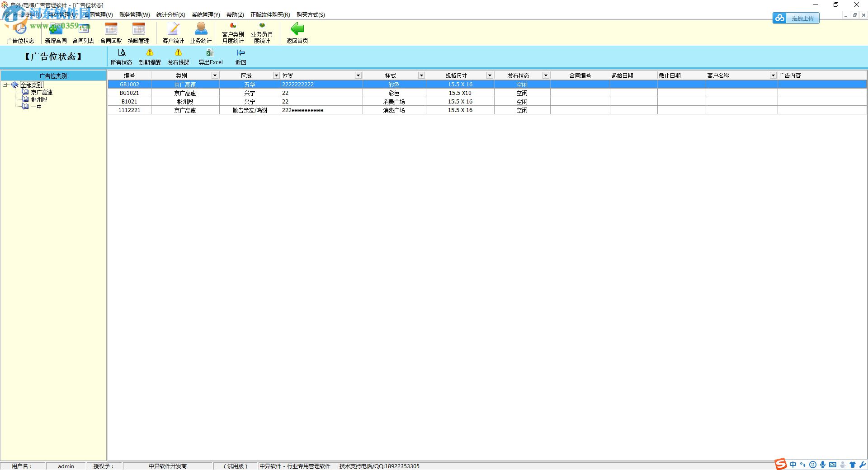Toggle the 中 Chinese input mode icon

click(793, 465)
